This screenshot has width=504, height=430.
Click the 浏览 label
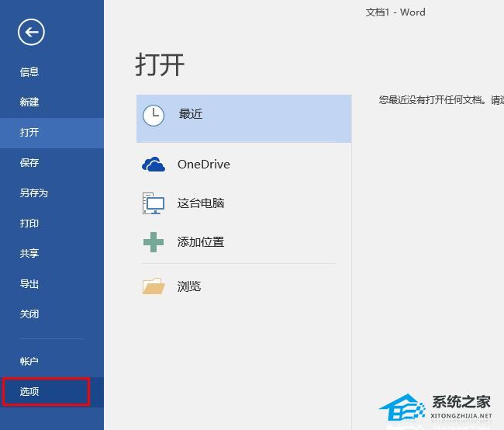pos(189,286)
